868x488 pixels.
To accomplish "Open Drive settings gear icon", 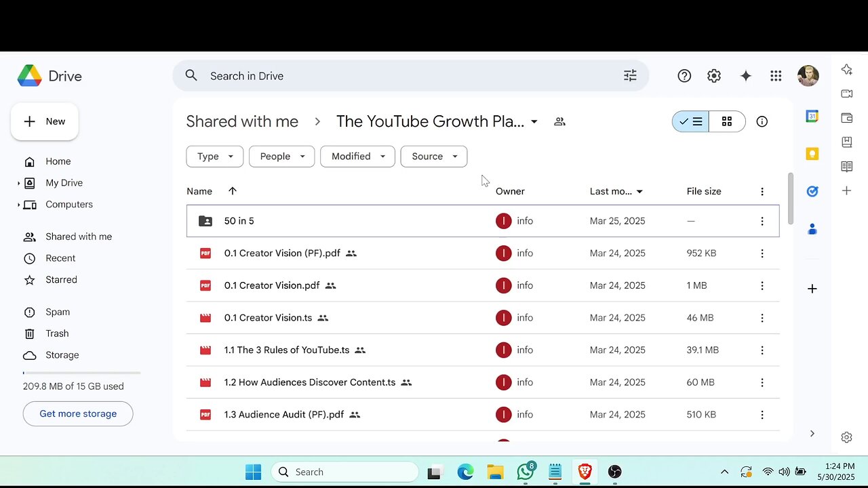I will 714,76.
